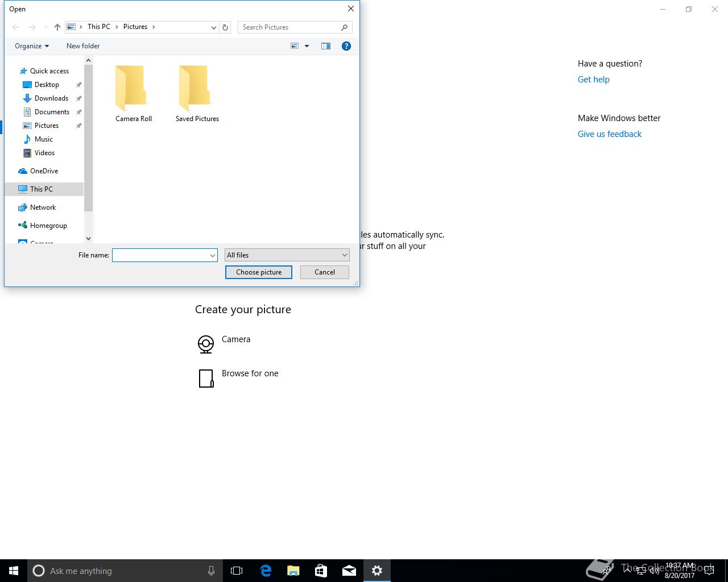Image resolution: width=728 pixels, height=582 pixels.
Task: Open Windows Start menu
Action: point(14,571)
